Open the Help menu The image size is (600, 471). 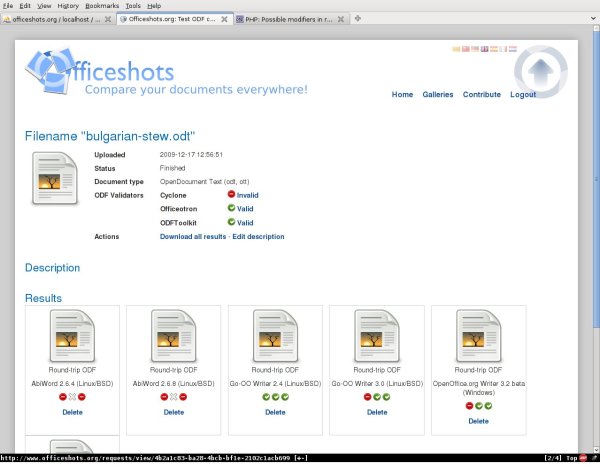tap(154, 6)
